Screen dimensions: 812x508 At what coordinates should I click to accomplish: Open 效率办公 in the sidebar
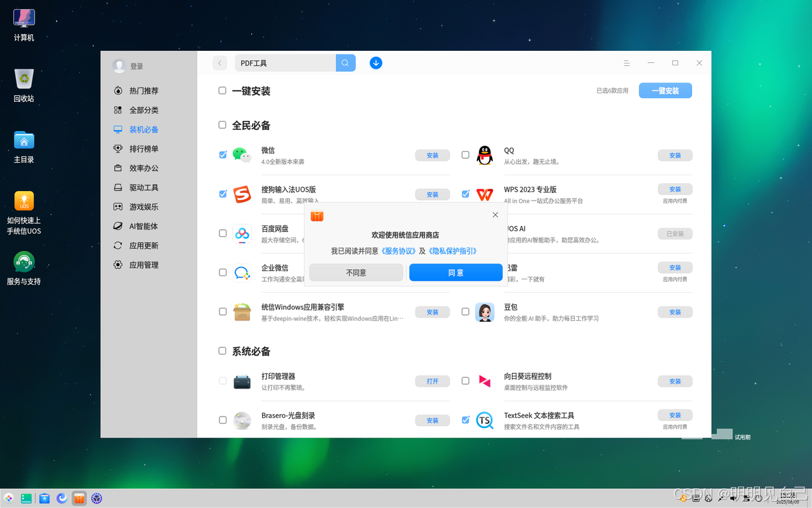[143, 168]
